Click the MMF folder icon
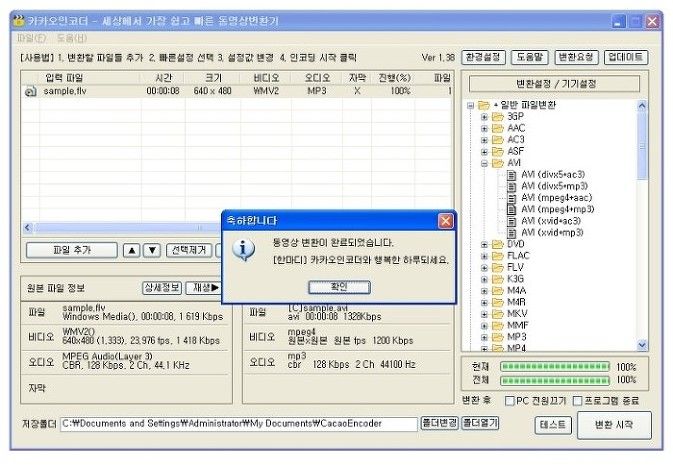 [x=497, y=325]
